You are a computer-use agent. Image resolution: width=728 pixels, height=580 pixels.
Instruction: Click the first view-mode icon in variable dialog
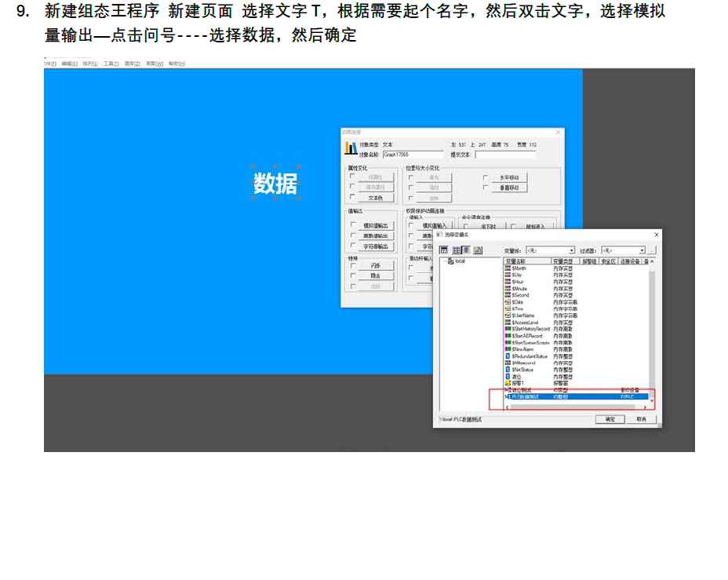pyautogui.click(x=443, y=250)
